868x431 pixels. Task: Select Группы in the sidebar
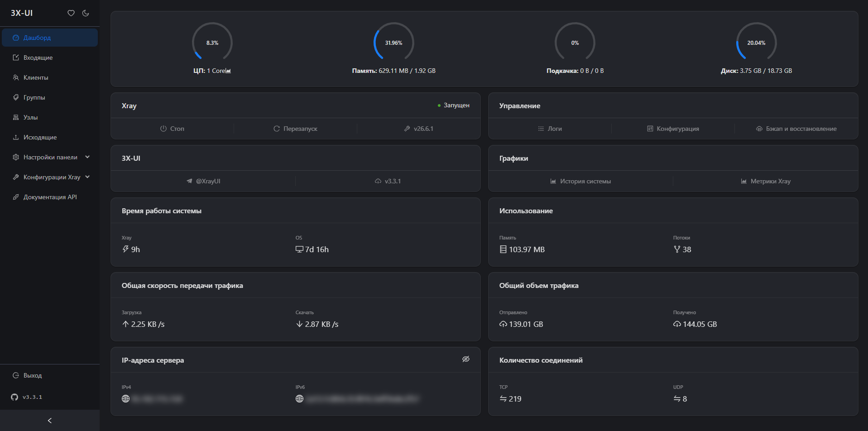[50, 97]
